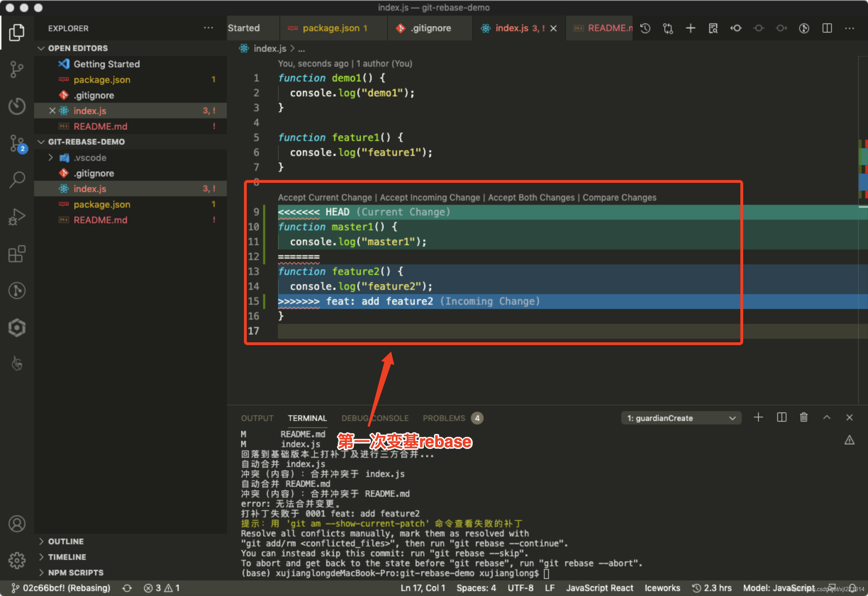Open the Search view in activity bar
Viewport: 868px width, 596px height.
[17, 180]
